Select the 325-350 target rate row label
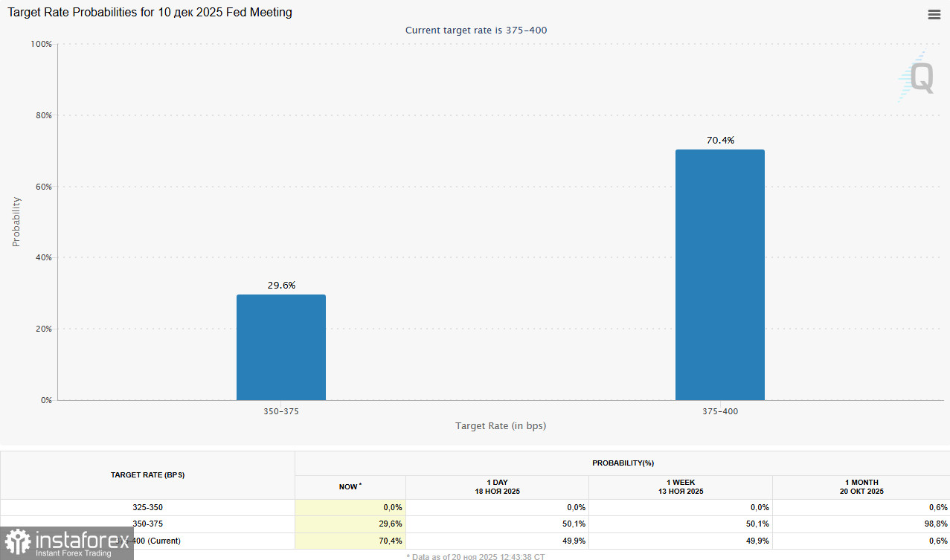 pos(147,507)
